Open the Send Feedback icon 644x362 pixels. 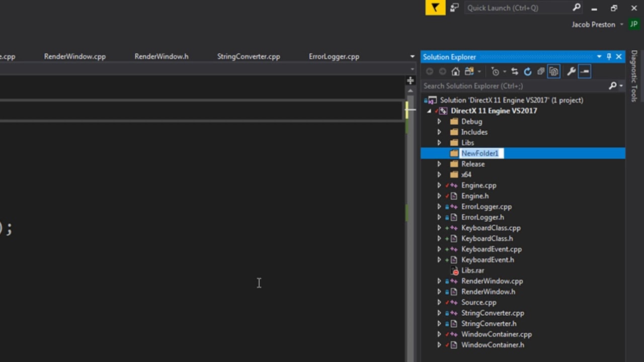coord(454,8)
